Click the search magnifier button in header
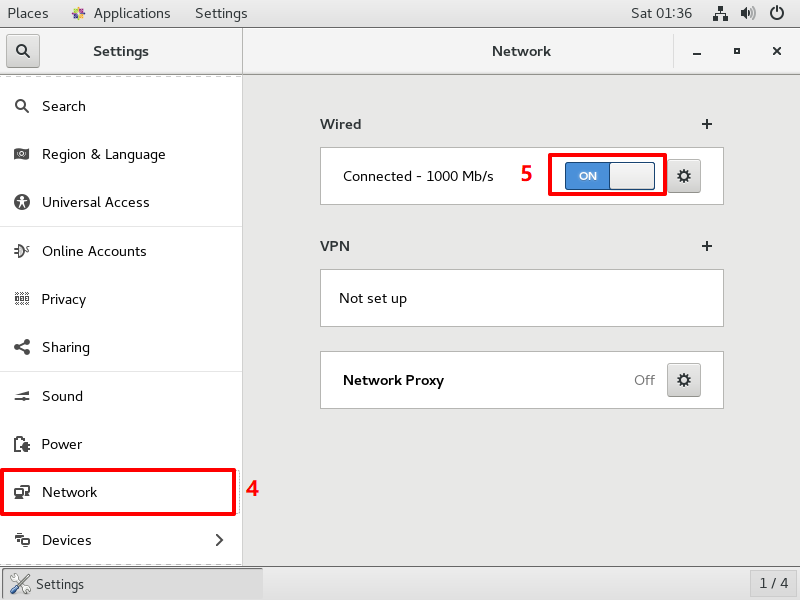The height and width of the screenshot is (600, 800). (23, 51)
